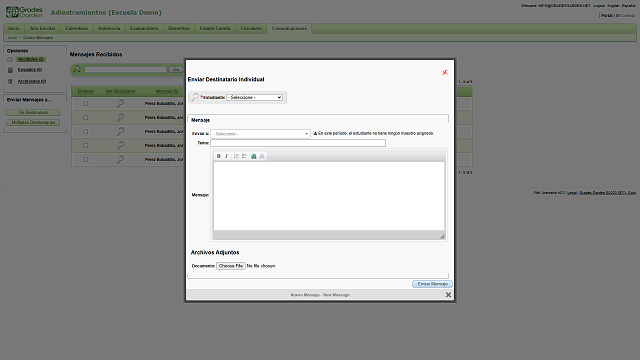
Task: Switch language to Español
Action: point(629,6)
